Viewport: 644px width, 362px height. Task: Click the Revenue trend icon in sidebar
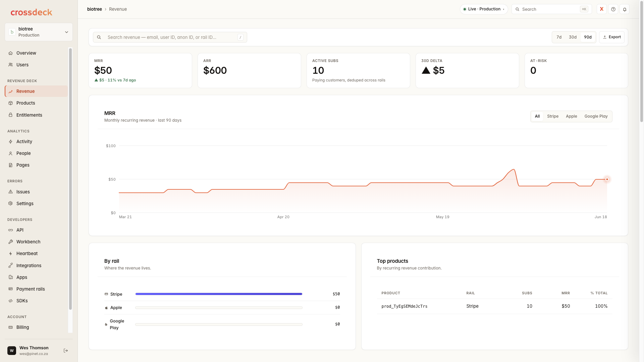[x=10, y=92]
